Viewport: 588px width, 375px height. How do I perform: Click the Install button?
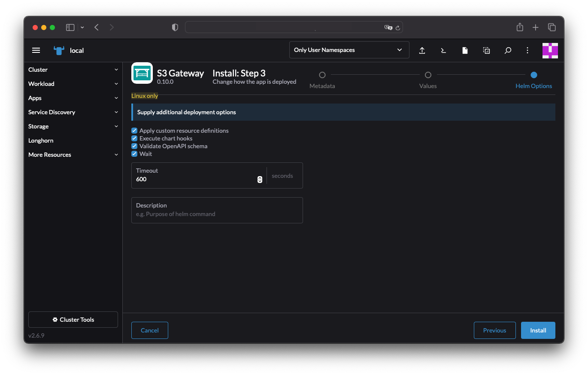tap(538, 330)
